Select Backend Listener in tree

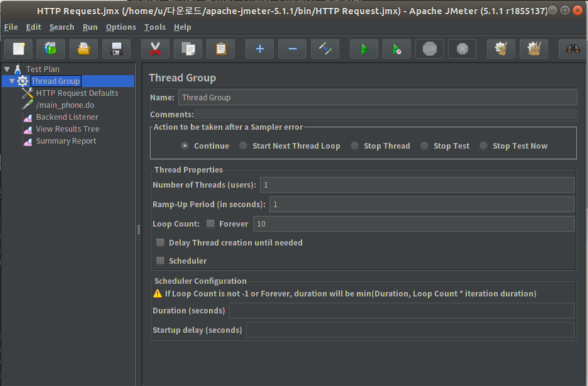67,117
